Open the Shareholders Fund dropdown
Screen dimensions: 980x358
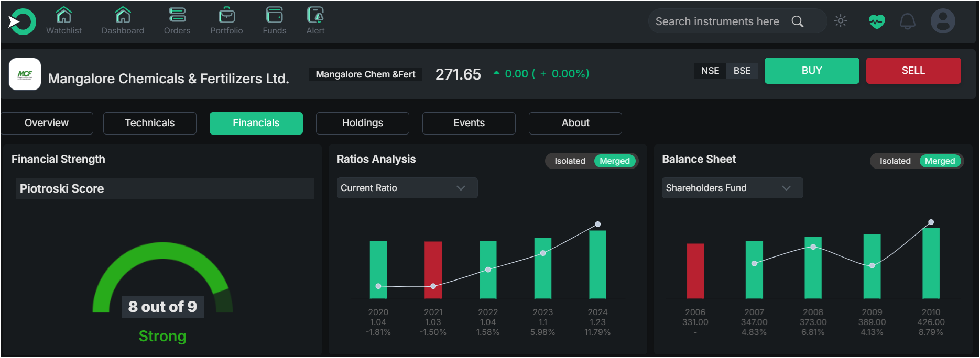(x=732, y=188)
